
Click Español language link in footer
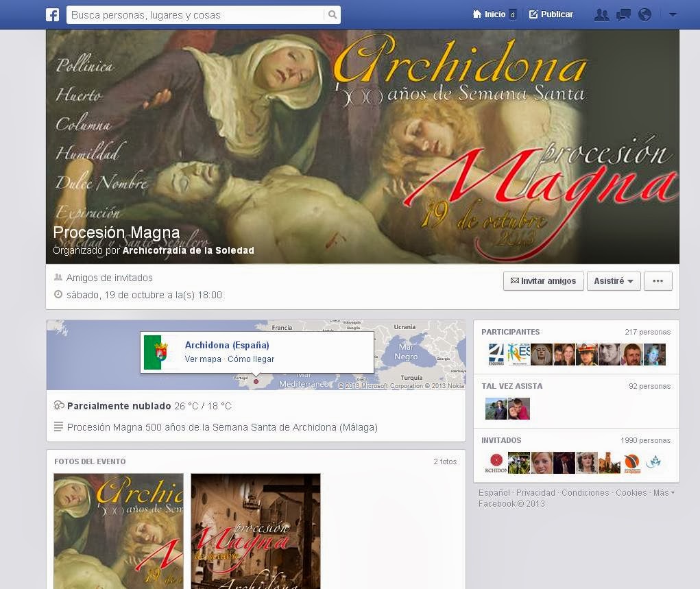[494, 492]
